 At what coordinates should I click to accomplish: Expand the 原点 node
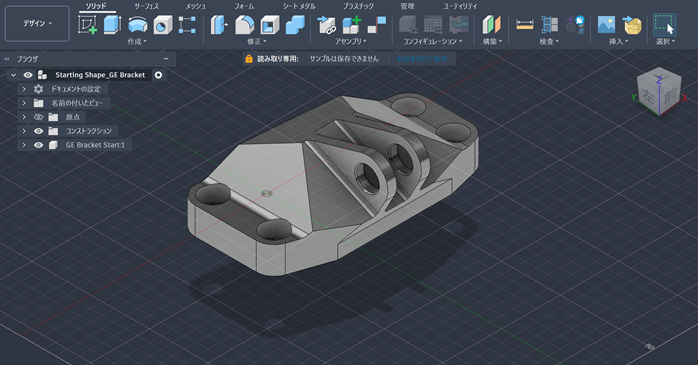[x=24, y=117]
